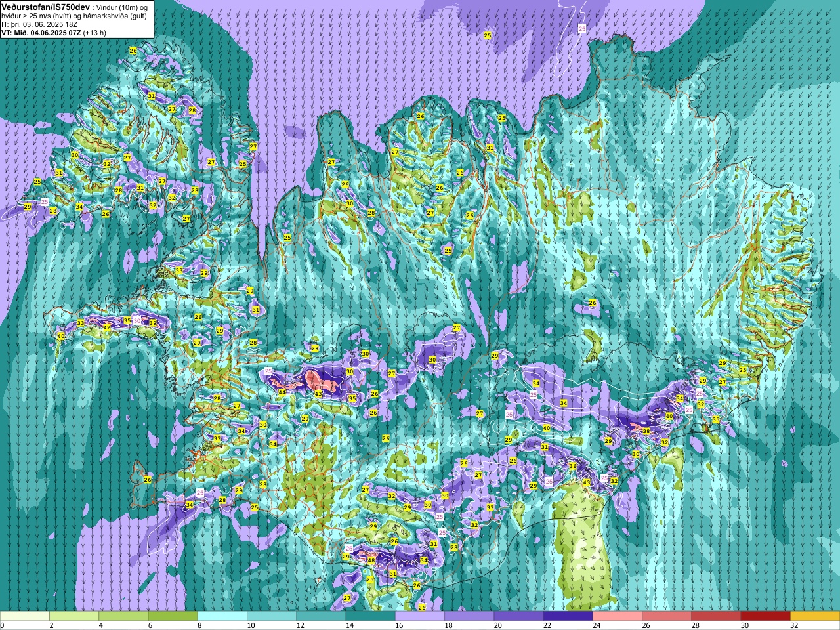Click the '32' tick on the color scale
Viewport: 840px width, 630px height.
click(x=794, y=625)
